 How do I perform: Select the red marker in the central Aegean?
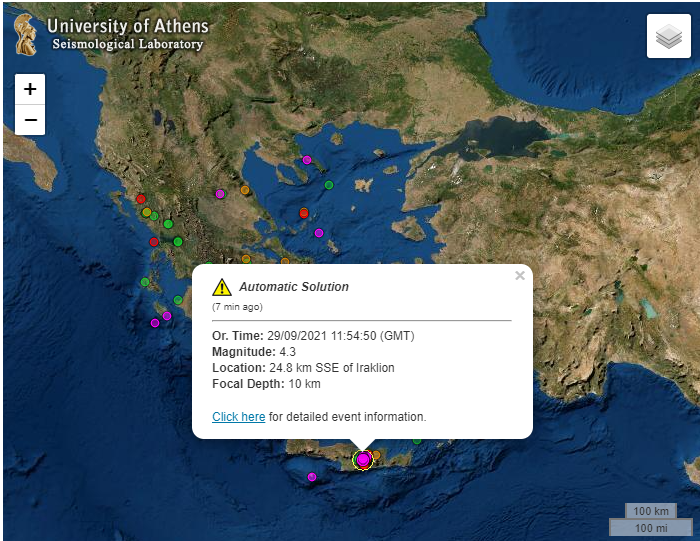[304, 213]
